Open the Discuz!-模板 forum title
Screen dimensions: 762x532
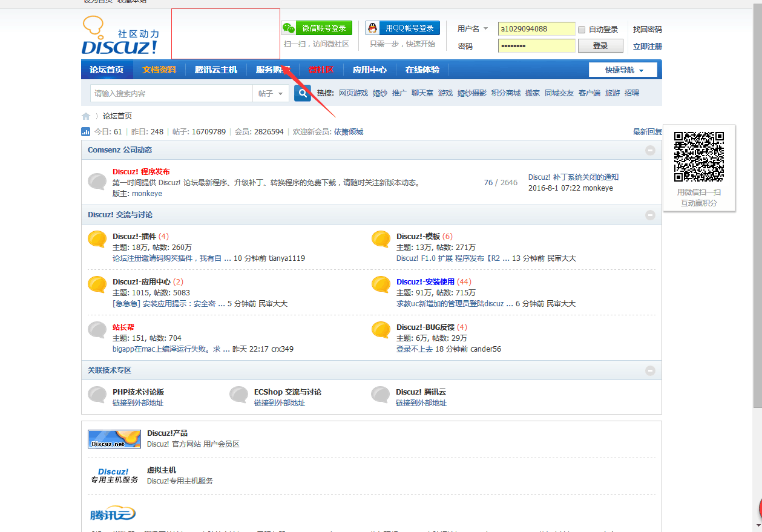[x=418, y=237]
